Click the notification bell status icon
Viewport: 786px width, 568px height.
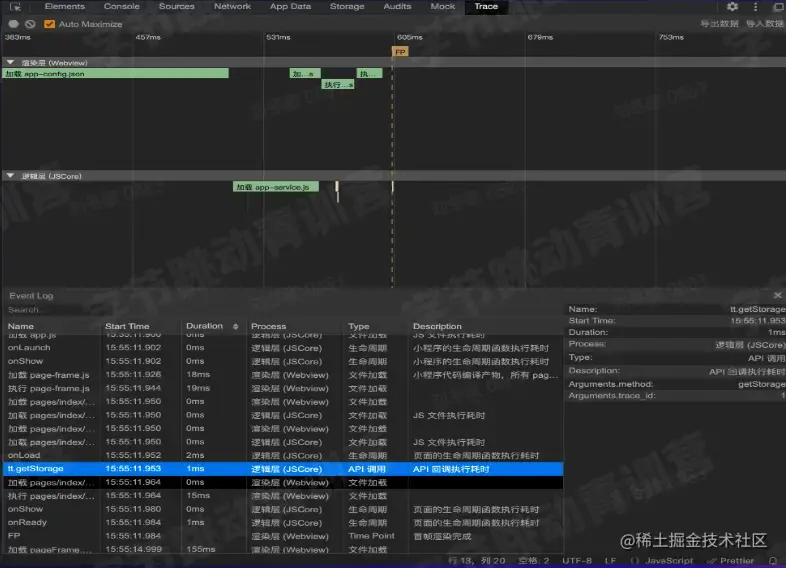[x=773, y=560]
